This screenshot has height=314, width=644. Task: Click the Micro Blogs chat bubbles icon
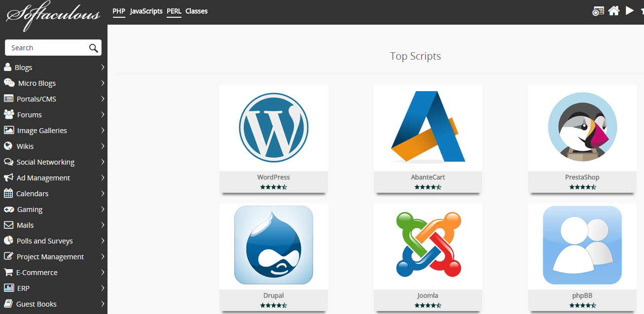[9, 83]
